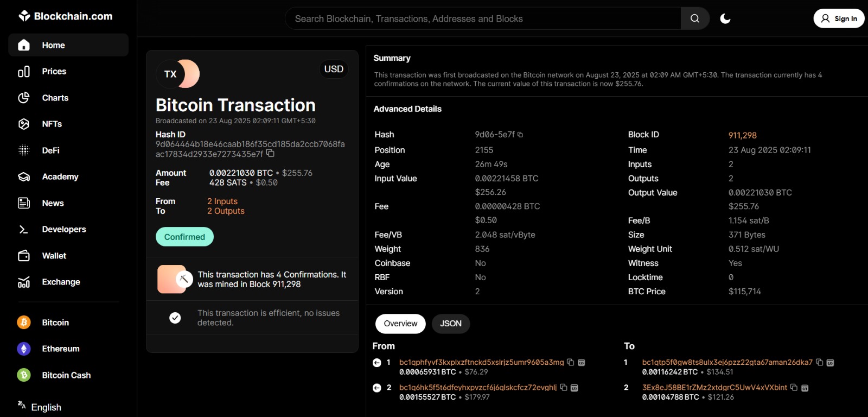This screenshot has width=868, height=417.
Task: Open output address bc1qtp5f0qw8ts8ulx3ej6pzz22qta67aman26dka7
Action: point(727,362)
